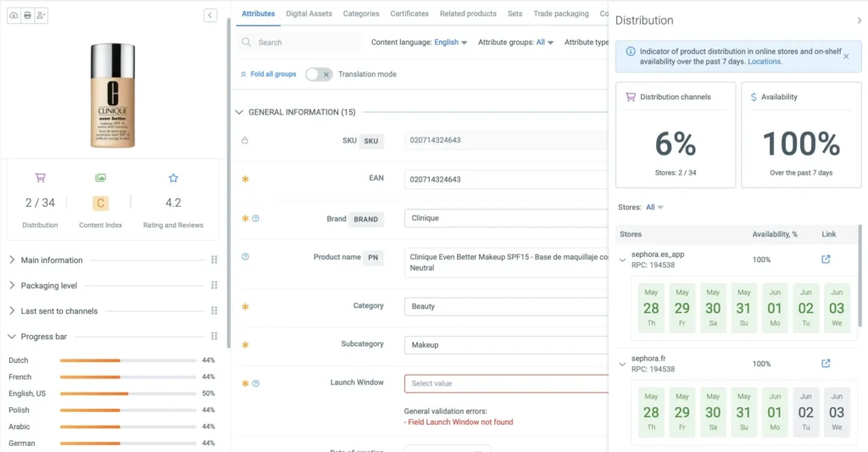Image resolution: width=868 pixels, height=452 pixels.
Task: Click the help icon next to Product name
Action: point(245,256)
